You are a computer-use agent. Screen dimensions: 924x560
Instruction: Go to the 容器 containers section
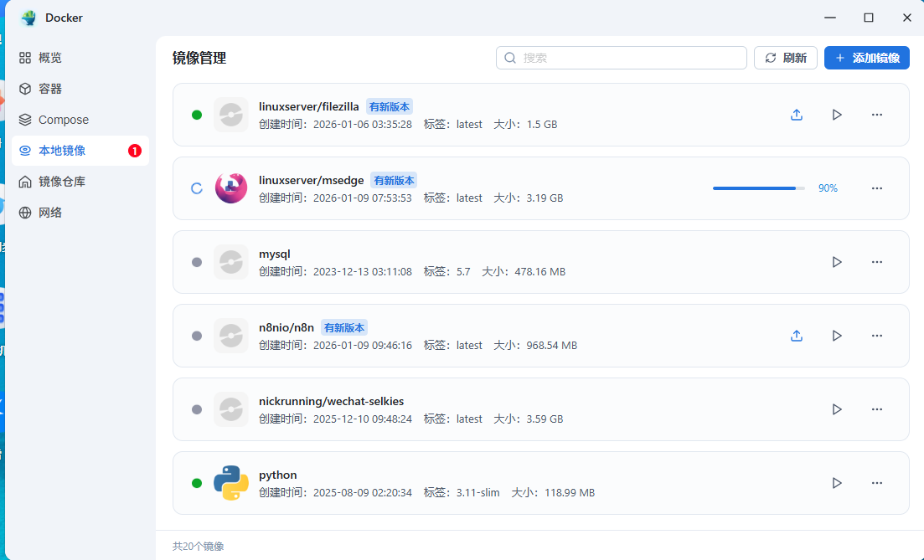tap(80, 89)
